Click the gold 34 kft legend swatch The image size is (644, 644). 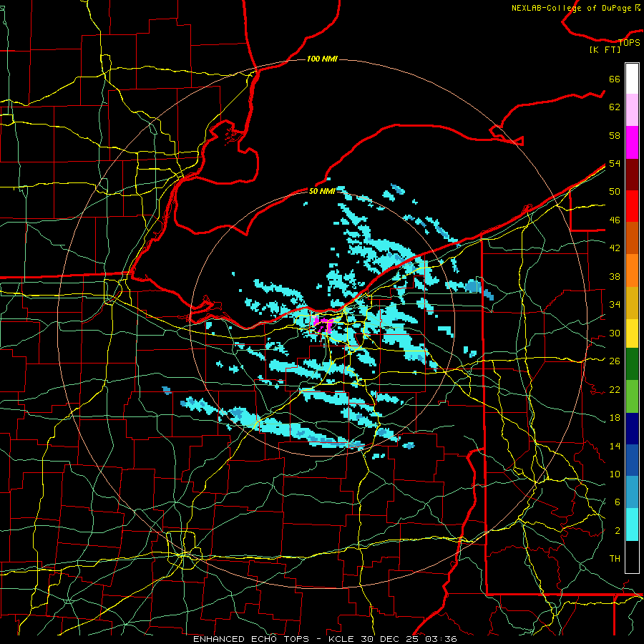click(632, 302)
